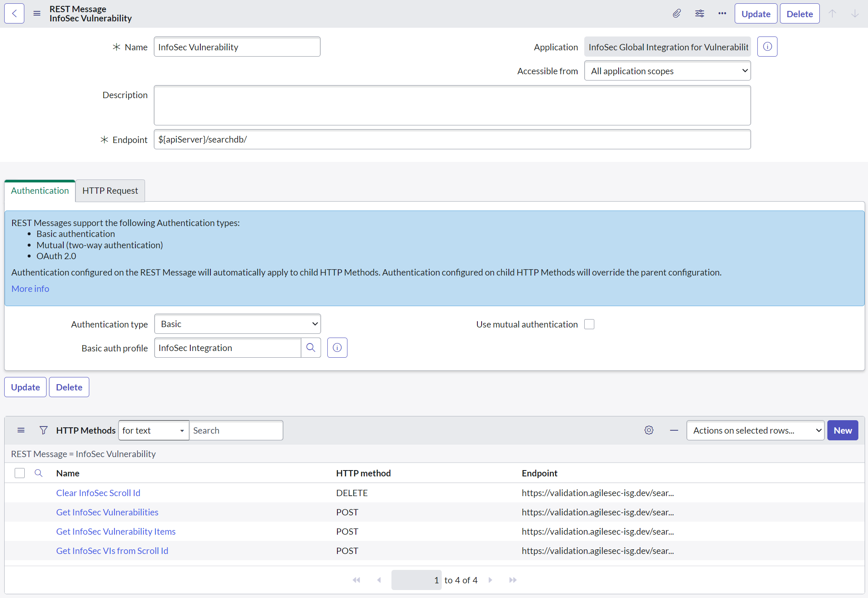Click the Application field

(x=668, y=47)
